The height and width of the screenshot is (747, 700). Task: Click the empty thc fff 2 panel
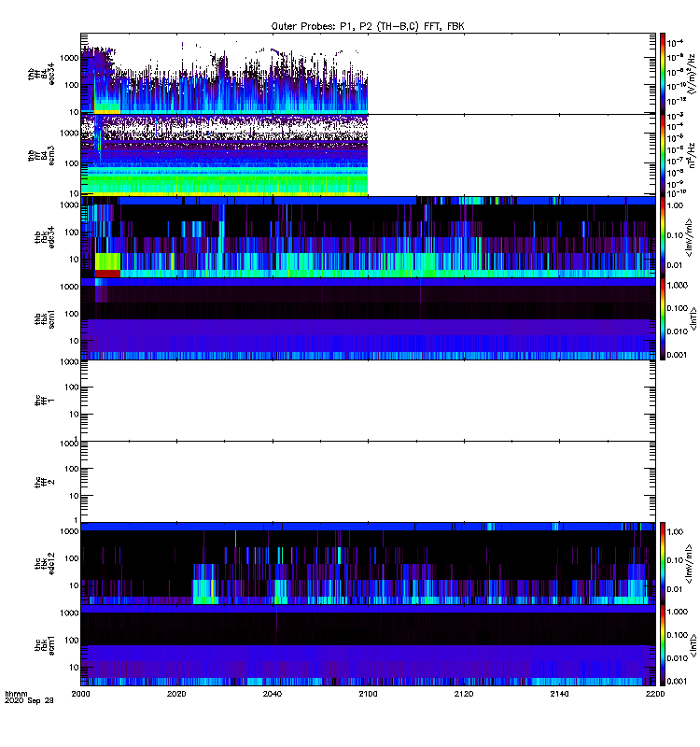(x=368, y=482)
